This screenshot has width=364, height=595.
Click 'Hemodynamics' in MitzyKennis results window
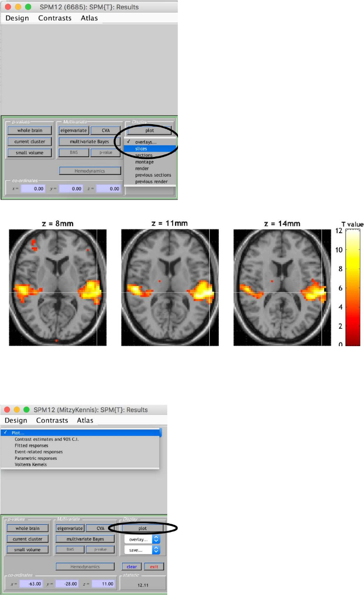tap(85, 567)
